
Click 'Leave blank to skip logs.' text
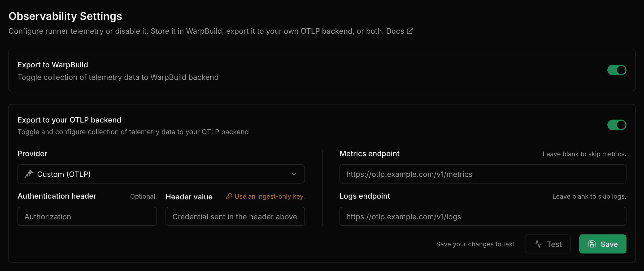(x=589, y=196)
